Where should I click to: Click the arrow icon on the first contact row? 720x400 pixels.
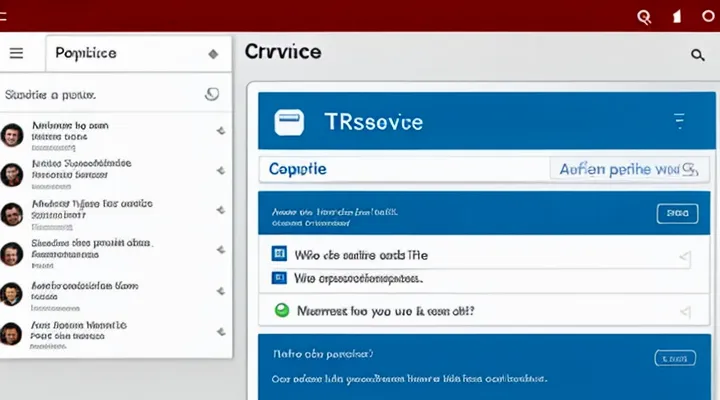[x=219, y=131]
